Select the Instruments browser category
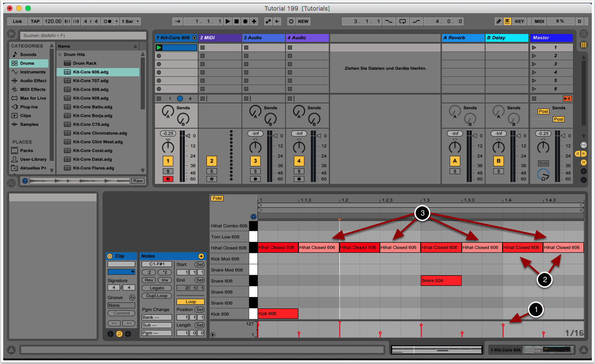Screen dimensions: 595x364 click(x=32, y=72)
